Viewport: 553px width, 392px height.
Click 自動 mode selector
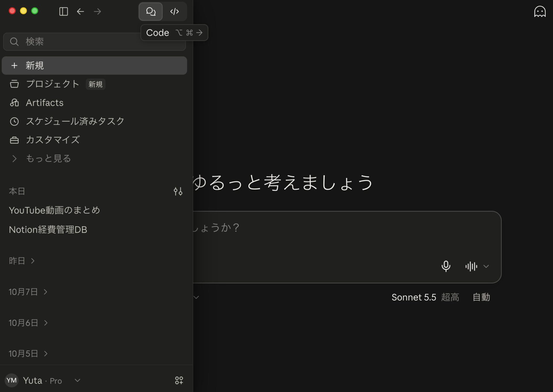[481, 297]
